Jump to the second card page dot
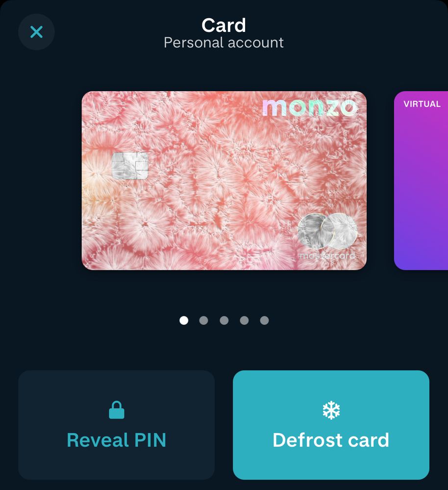 click(x=203, y=320)
